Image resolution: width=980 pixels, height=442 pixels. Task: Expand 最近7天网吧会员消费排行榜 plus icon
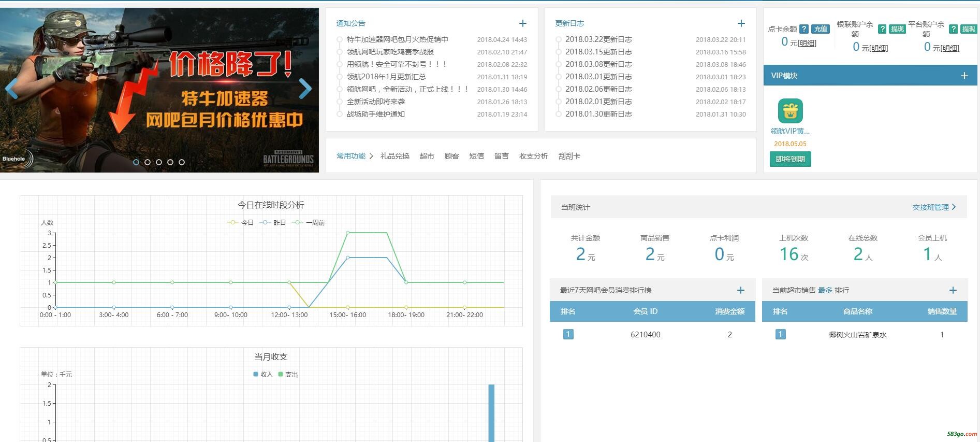(x=741, y=290)
